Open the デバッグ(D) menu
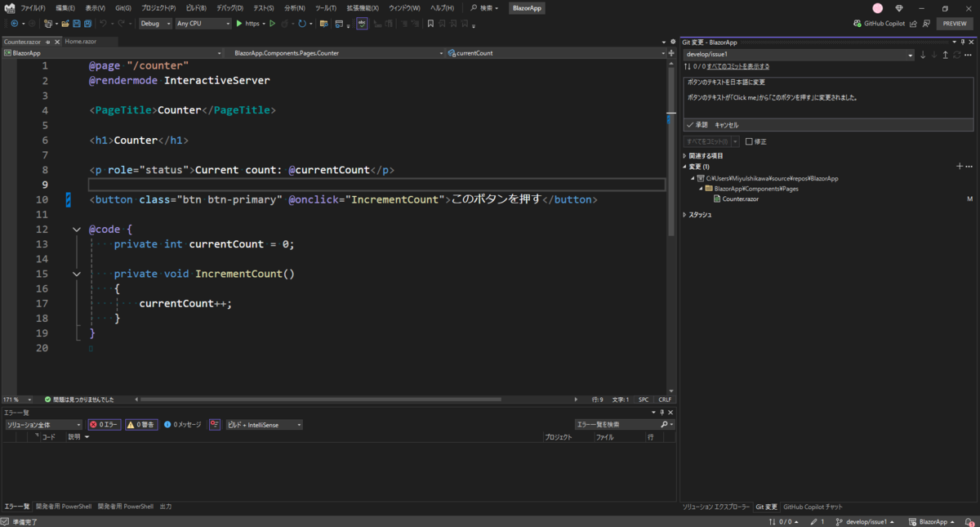The height and width of the screenshot is (527, 980). [229, 8]
